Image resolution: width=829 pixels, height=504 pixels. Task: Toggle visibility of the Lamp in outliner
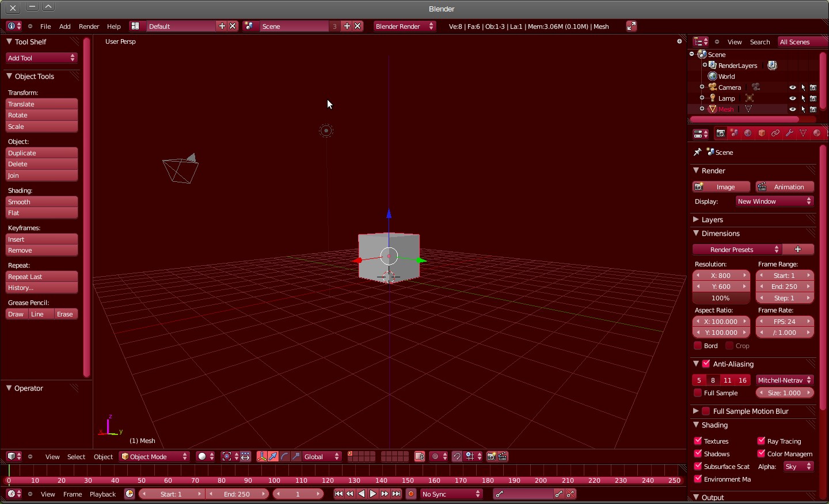[x=792, y=98]
